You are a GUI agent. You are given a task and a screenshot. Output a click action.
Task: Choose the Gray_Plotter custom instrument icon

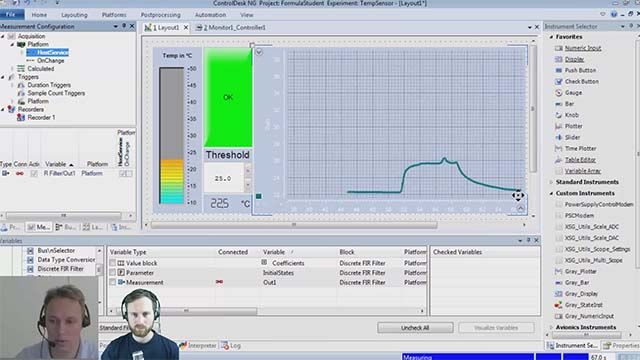coord(559,271)
